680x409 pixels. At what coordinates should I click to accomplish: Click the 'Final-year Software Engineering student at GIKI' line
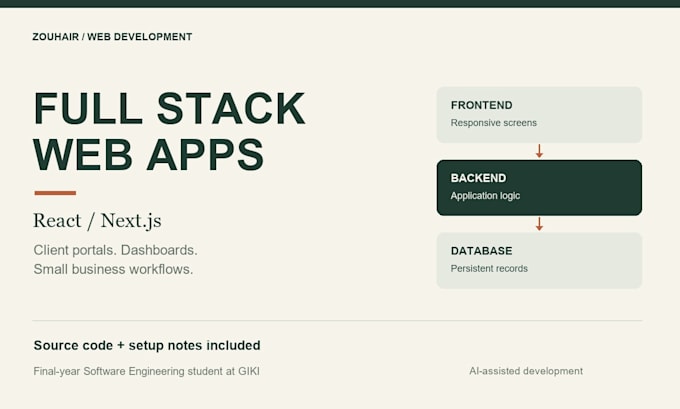(x=147, y=371)
